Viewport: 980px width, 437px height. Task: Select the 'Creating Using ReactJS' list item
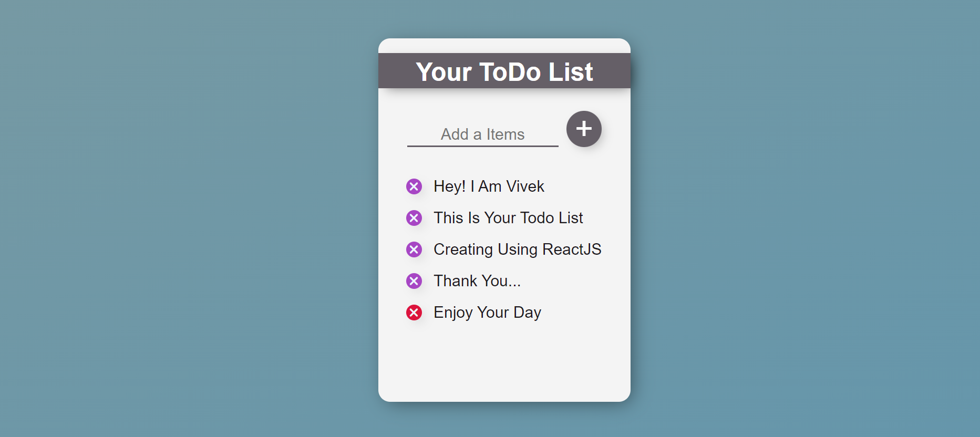[x=517, y=249]
